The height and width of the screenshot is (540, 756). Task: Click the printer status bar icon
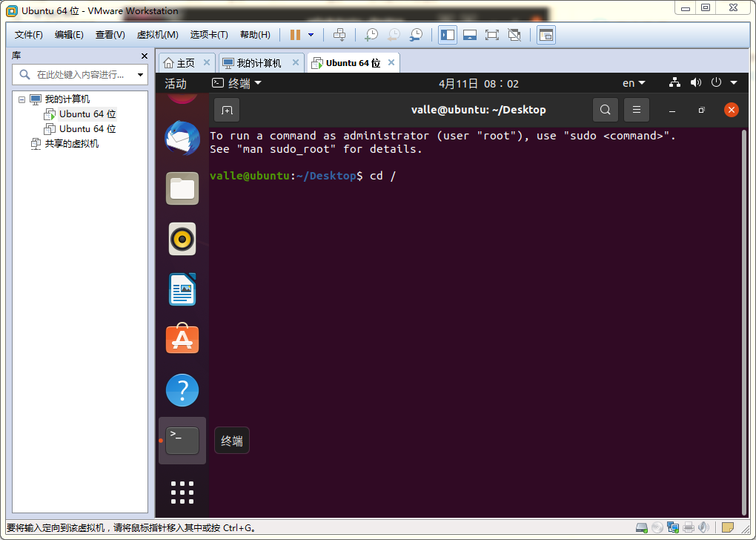[x=689, y=528]
